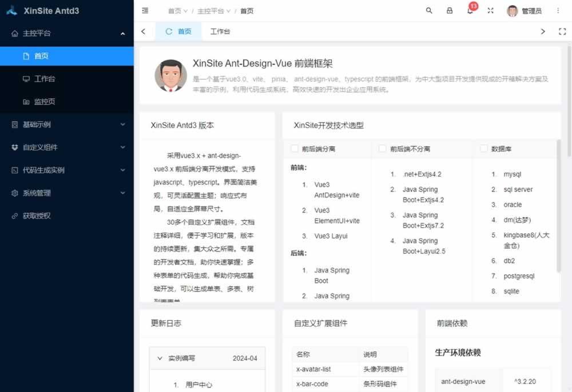Click the ^3.2.20 version value
572x392 pixels.
(x=525, y=382)
